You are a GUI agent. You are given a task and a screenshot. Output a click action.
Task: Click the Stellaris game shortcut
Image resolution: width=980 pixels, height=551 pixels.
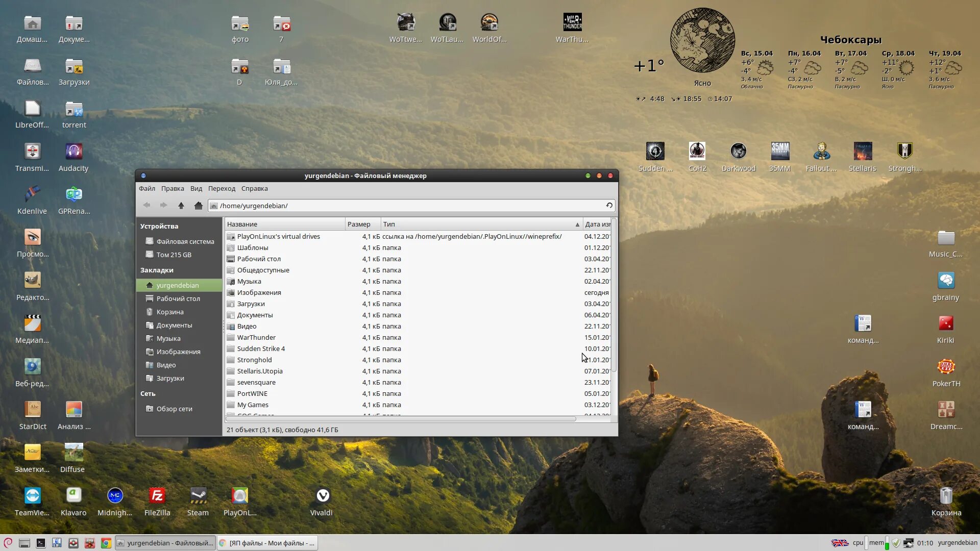click(862, 152)
